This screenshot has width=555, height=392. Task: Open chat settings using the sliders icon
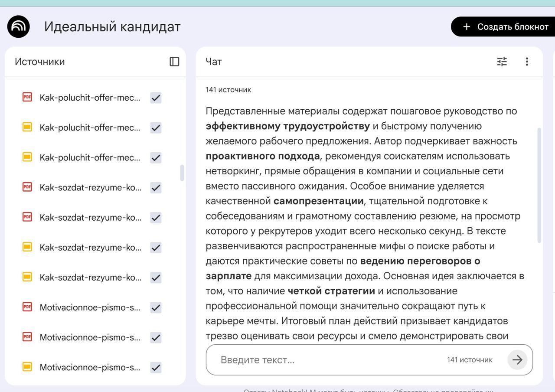point(502,62)
